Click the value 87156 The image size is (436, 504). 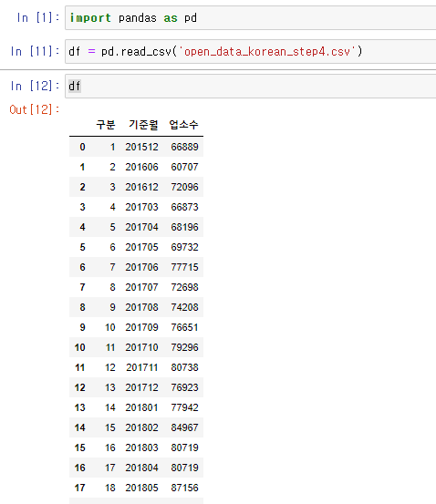tap(184, 488)
